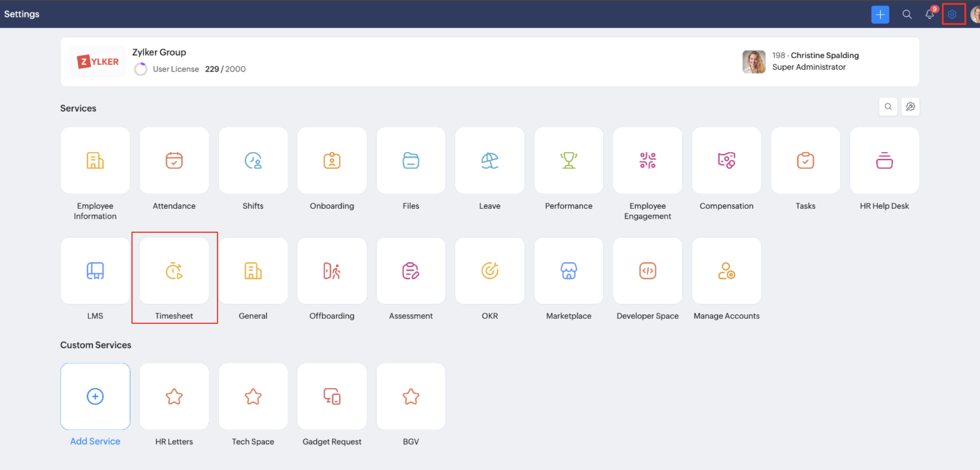Open notifications bell with 9 badge

929,15
